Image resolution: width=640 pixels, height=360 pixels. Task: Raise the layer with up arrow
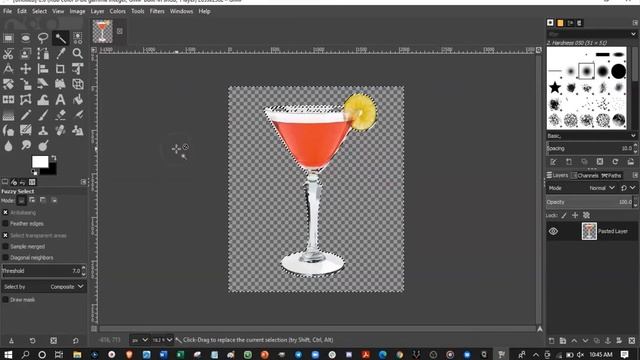pos(574,340)
